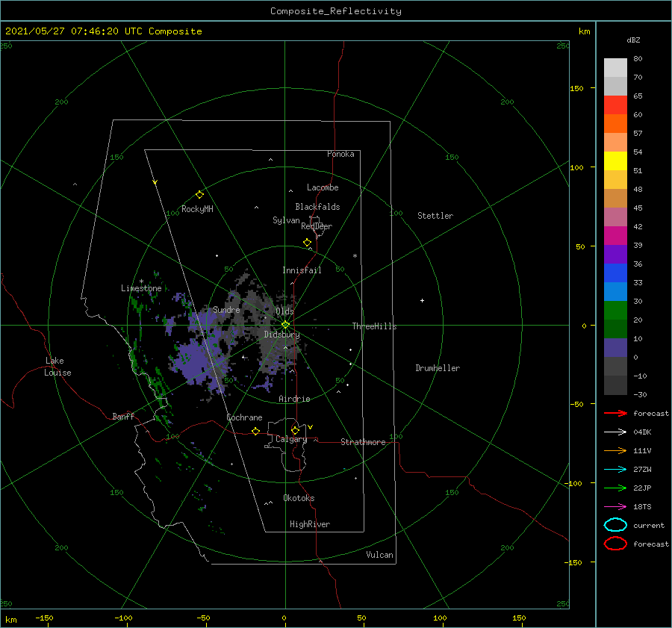
Task: Click the dBZ legend heading
Action: point(633,40)
